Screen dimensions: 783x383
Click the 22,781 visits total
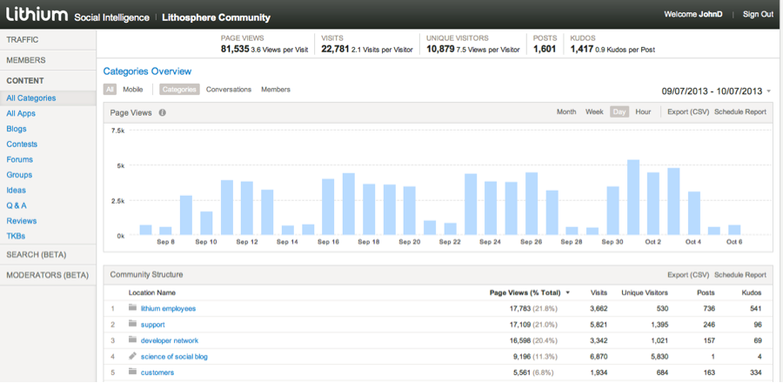(x=335, y=49)
